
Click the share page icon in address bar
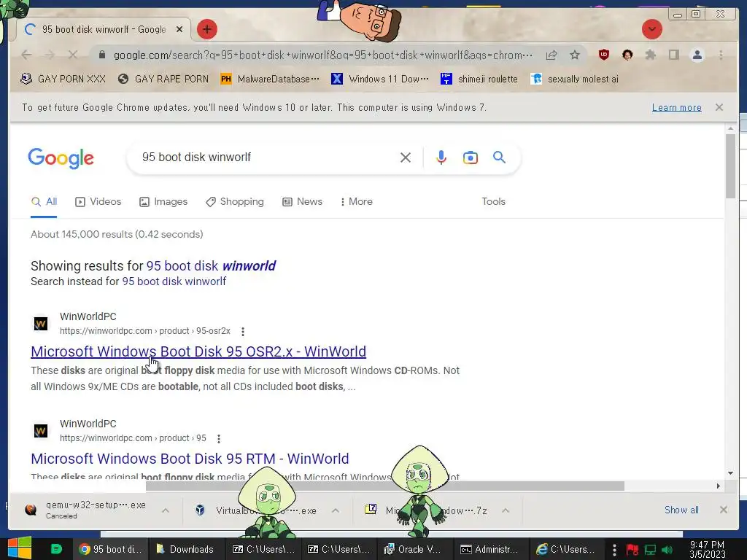[x=551, y=55]
